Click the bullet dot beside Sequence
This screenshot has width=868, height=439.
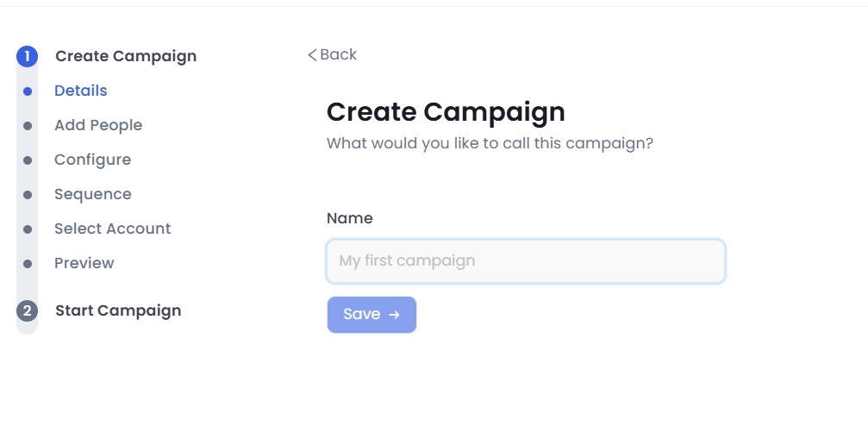click(x=28, y=195)
